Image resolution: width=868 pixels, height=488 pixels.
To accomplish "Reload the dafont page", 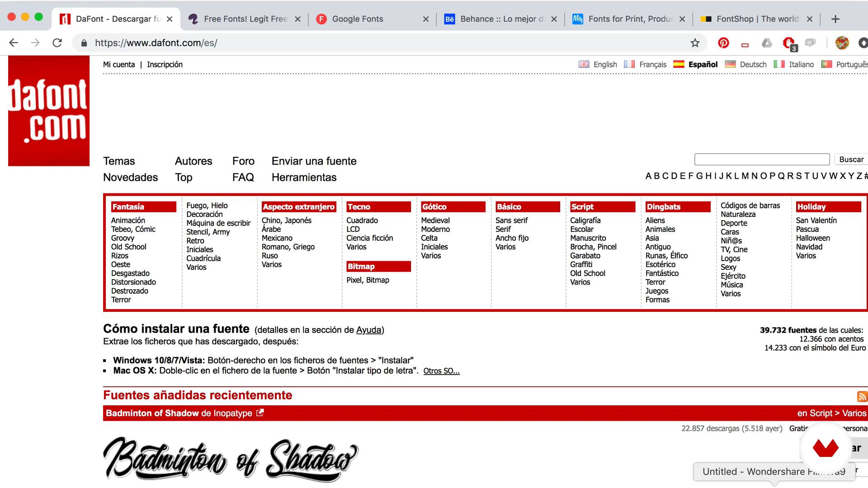I will point(57,43).
